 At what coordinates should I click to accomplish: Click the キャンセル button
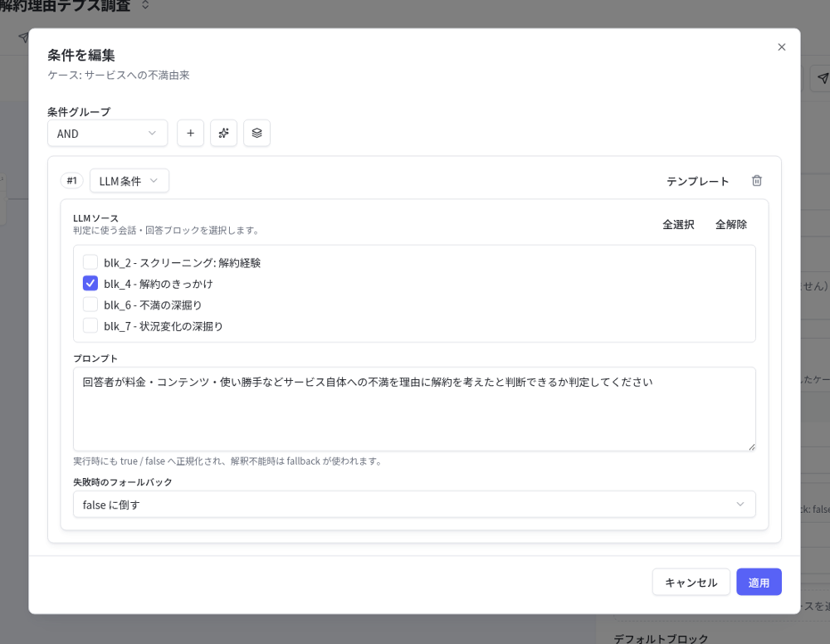pos(691,582)
